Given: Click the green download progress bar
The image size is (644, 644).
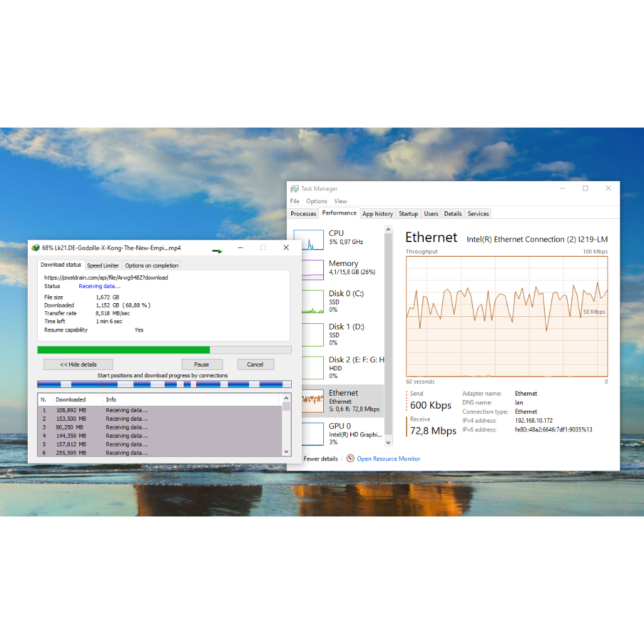Looking at the screenshot, I should (x=124, y=350).
